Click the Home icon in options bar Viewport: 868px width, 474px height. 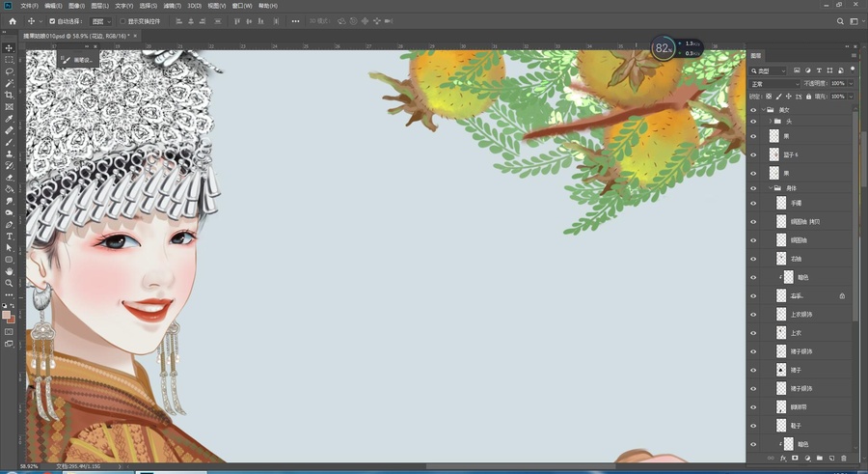coord(13,21)
